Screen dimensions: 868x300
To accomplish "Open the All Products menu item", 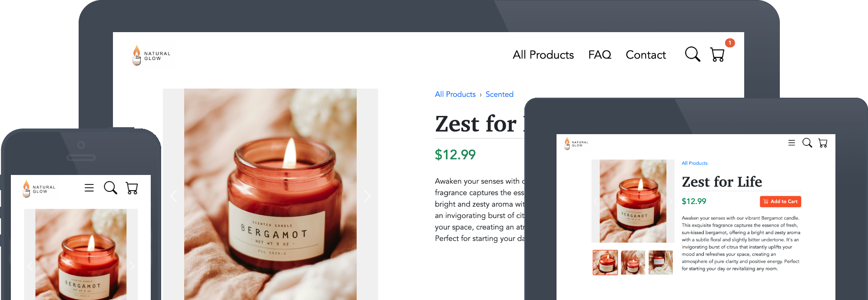I will click(x=543, y=55).
